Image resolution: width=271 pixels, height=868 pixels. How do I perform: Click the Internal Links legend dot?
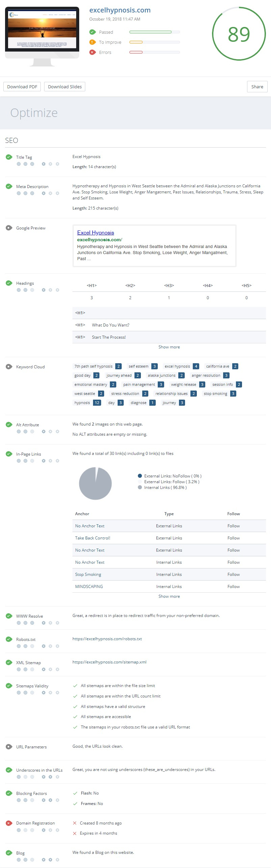coord(140,487)
